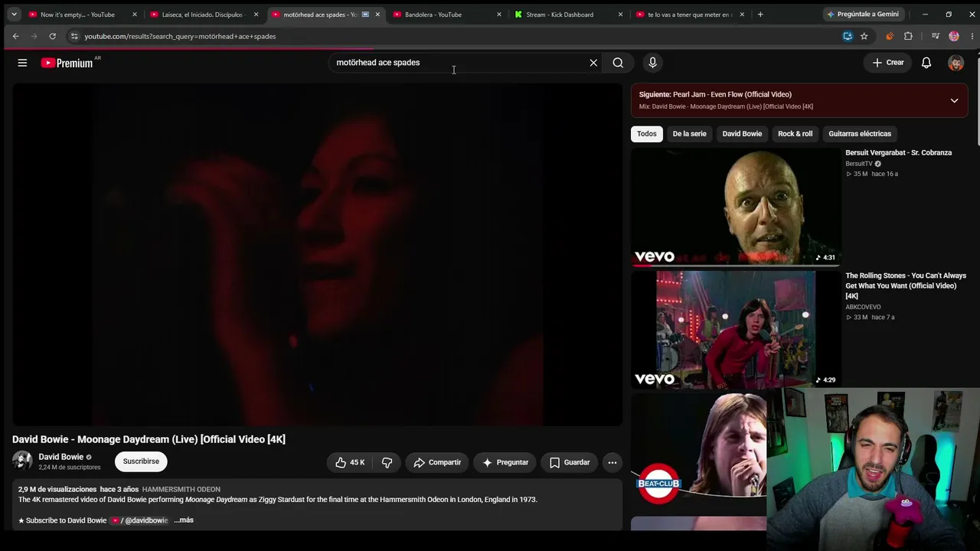Click the YouTube search input field
This screenshot has width=980, height=551.
click(459, 63)
